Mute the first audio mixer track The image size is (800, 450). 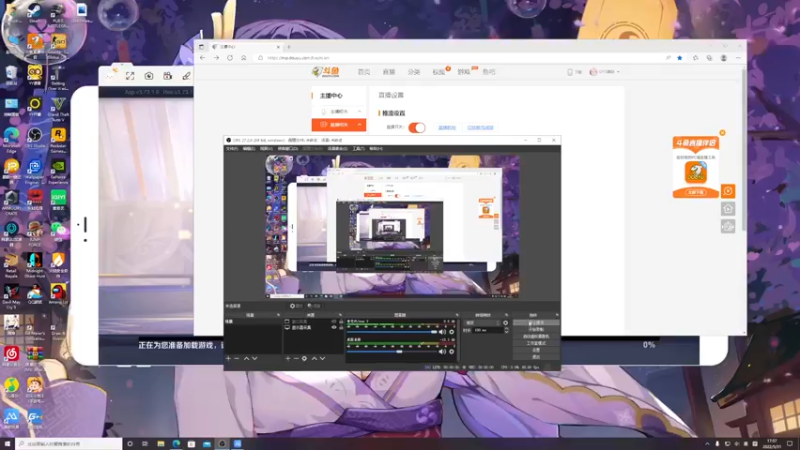[442, 332]
